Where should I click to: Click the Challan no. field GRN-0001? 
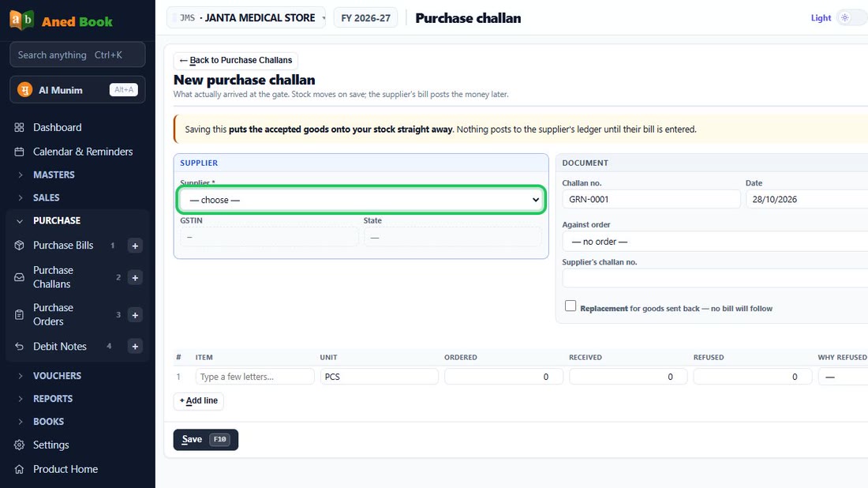point(651,200)
